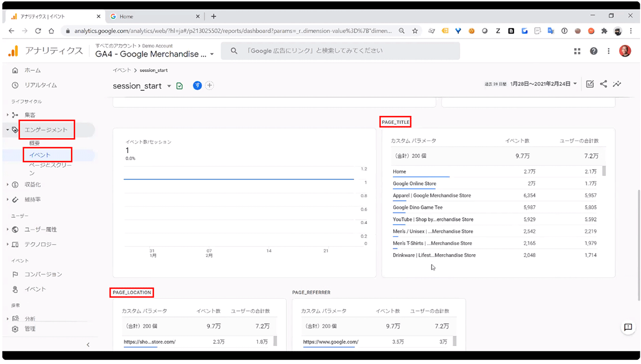Screen dimensions: 641x364
Task: Click the Google Dino Game Tee row
Action: [x=498, y=208]
